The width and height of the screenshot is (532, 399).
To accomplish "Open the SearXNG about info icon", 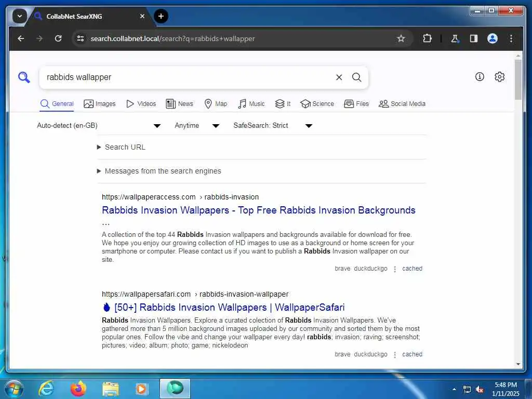I will (x=480, y=77).
